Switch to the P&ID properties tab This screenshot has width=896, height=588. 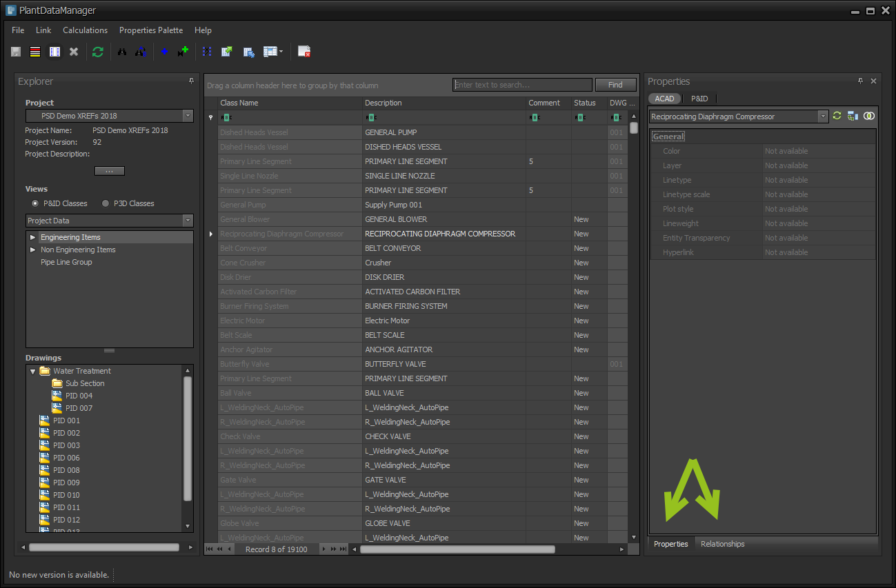699,99
